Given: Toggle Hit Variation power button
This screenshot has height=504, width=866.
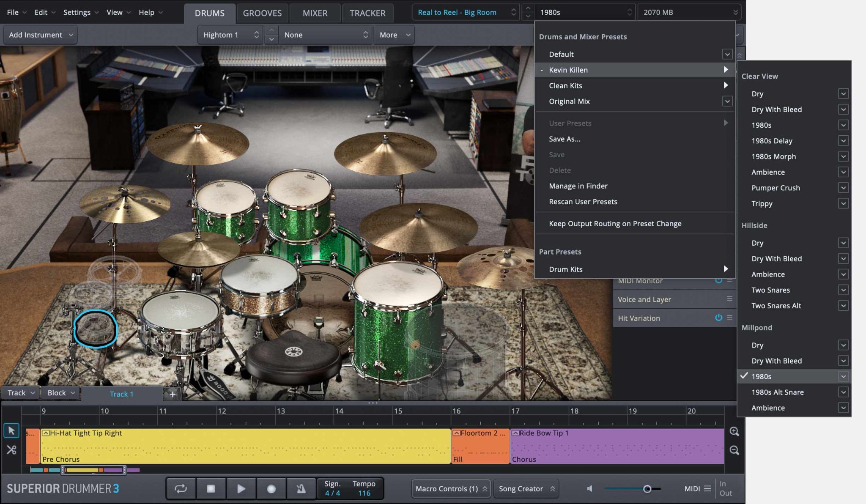Looking at the screenshot, I should pos(718,318).
